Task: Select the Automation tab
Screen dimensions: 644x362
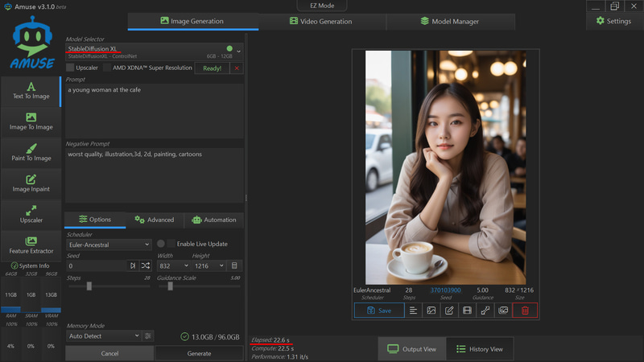Action: [214, 220]
